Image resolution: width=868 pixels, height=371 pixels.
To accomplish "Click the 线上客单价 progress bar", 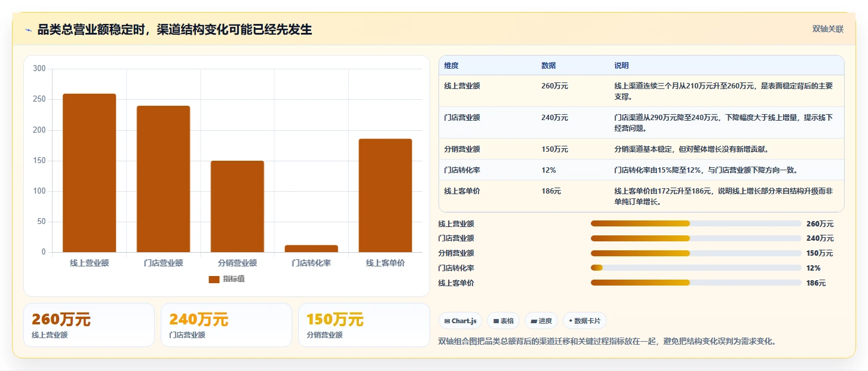I will click(696, 283).
